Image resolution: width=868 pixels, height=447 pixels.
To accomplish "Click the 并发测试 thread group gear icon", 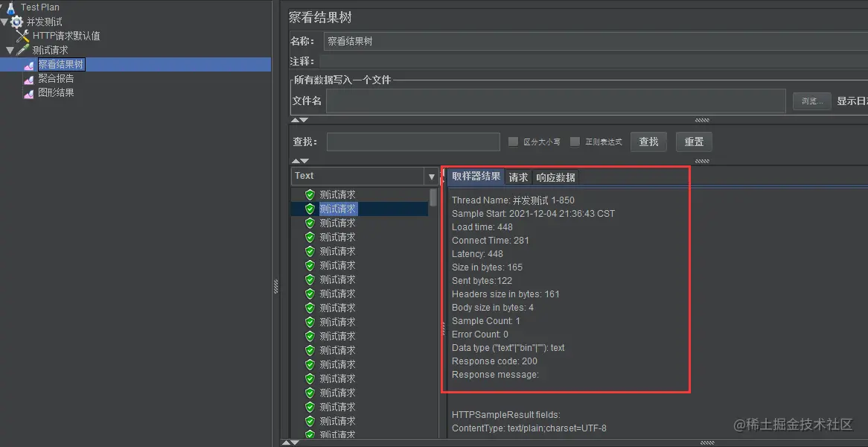I will tap(17, 22).
